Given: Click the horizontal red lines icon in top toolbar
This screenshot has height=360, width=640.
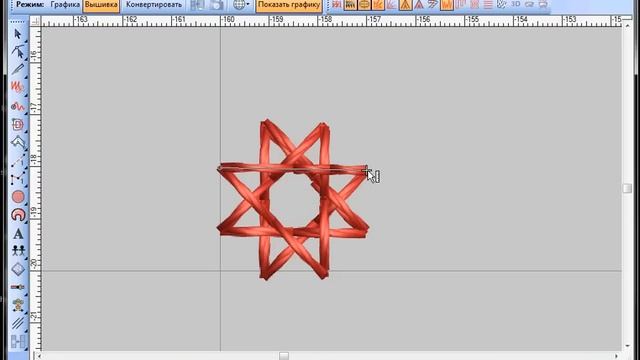Looking at the screenshot, I should [488, 4].
